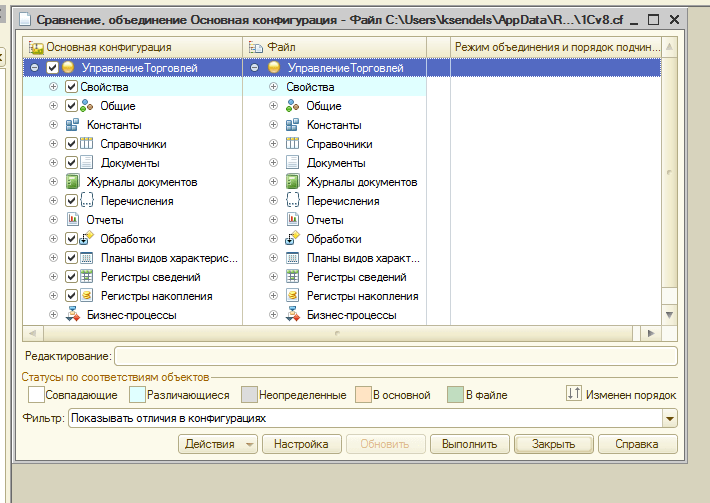Click the Перечисления icon in Файл column

[x=292, y=201]
